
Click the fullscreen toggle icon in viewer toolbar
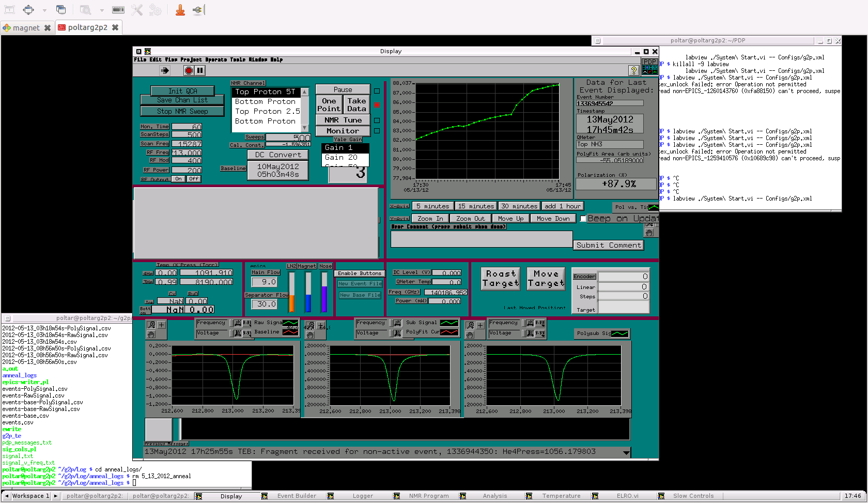coord(10,9)
